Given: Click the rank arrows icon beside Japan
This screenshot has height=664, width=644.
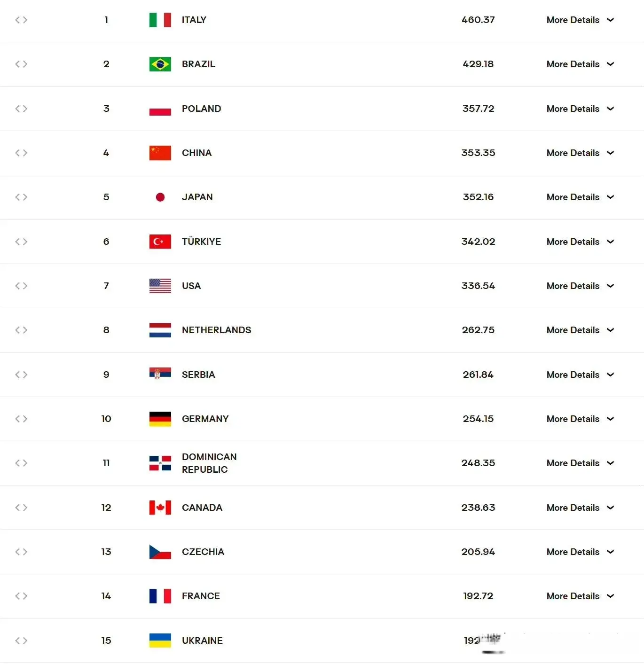Looking at the screenshot, I should (x=21, y=197).
